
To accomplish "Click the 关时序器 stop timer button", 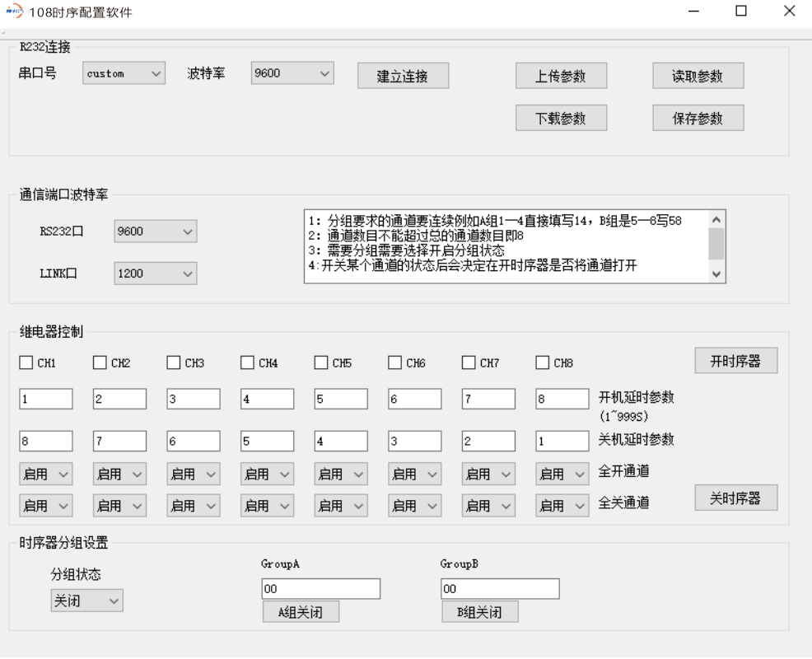I will pyautogui.click(x=735, y=497).
